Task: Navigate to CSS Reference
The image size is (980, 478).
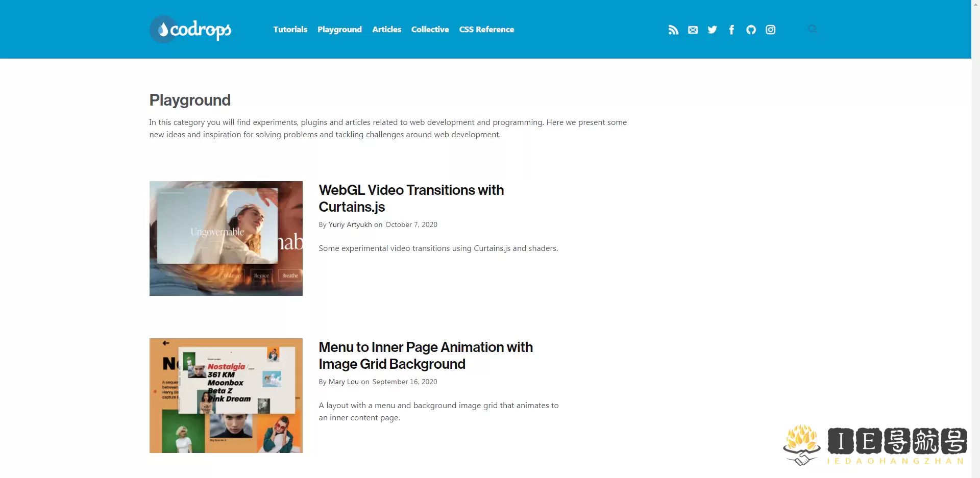Action: coord(486,30)
